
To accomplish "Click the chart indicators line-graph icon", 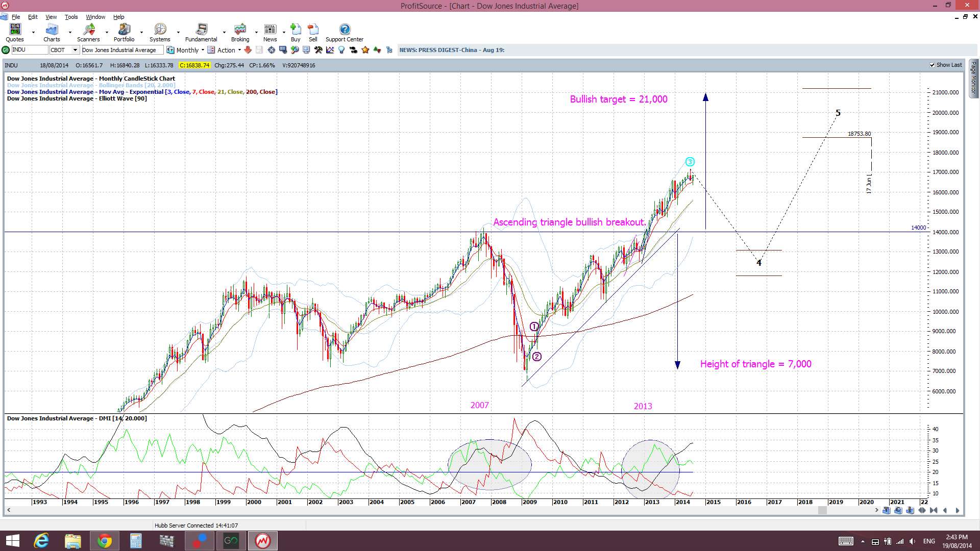I will [330, 50].
